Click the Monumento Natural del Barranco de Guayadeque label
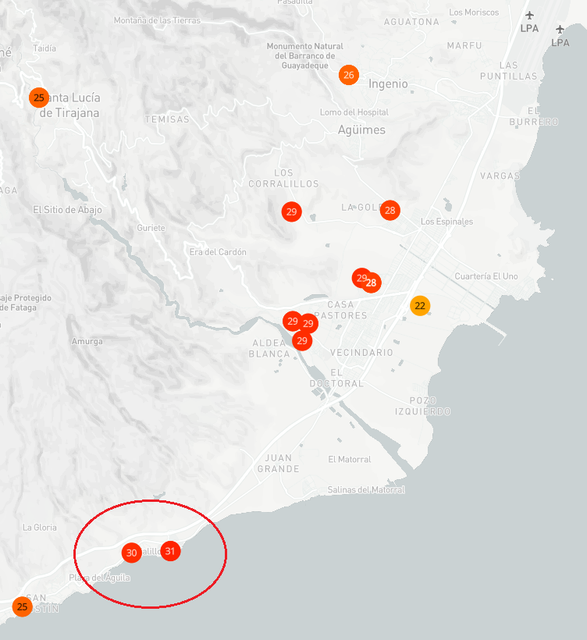Image resolution: width=587 pixels, height=640 pixels. (305, 56)
